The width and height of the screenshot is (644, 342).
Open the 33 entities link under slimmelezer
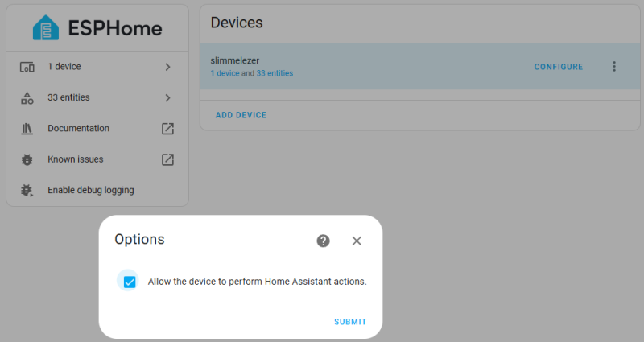(x=275, y=73)
